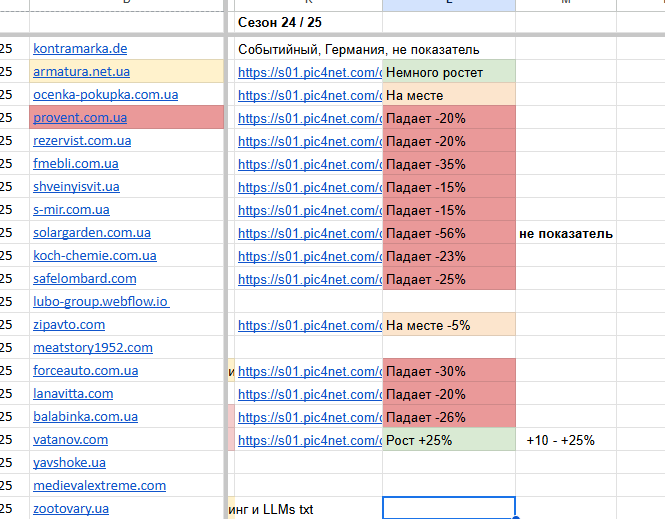Click the provent.com.ua link
This screenshot has height=519, width=665.
[80, 117]
